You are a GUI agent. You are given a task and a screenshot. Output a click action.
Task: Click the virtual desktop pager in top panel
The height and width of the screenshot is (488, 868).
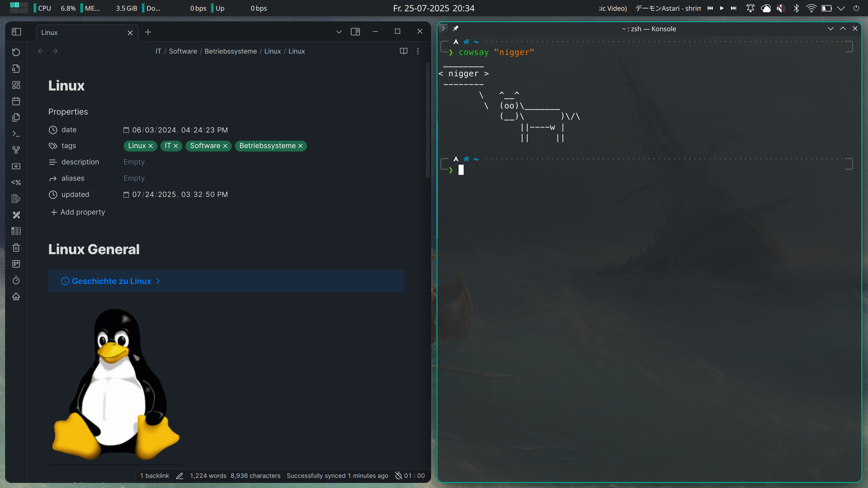tap(19, 7)
